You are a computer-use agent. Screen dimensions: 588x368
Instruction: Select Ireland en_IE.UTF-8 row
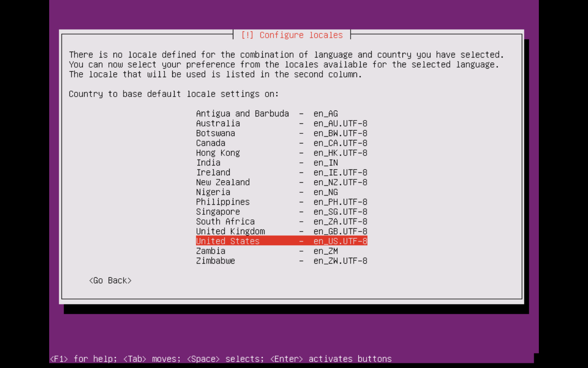[x=282, y=172]
